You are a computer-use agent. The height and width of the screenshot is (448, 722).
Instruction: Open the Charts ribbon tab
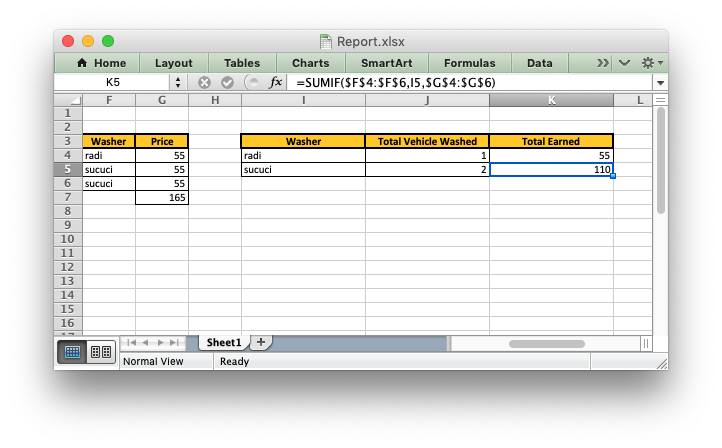(x=311, y=63)
